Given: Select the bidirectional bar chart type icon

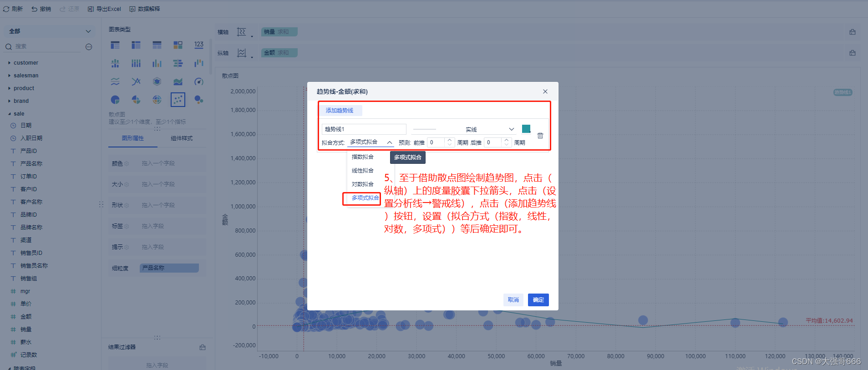Looking at the screenshot, I should coord(178,63).
